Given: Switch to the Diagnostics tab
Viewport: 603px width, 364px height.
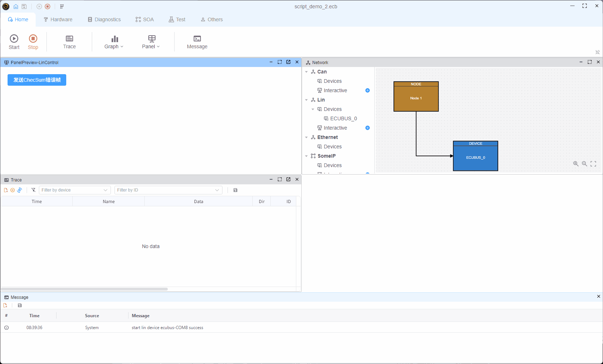Looking at the screenshot, I should coord(104,19).
